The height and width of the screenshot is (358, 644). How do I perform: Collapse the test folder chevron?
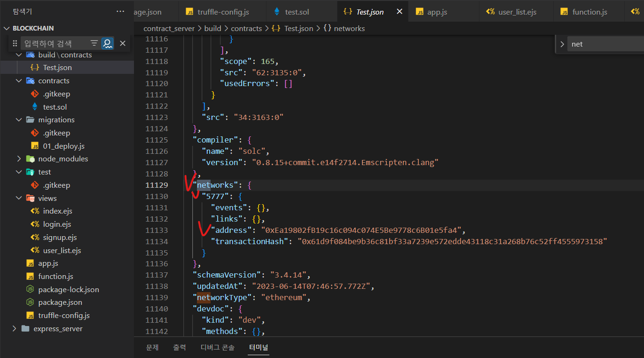(19, 172)
